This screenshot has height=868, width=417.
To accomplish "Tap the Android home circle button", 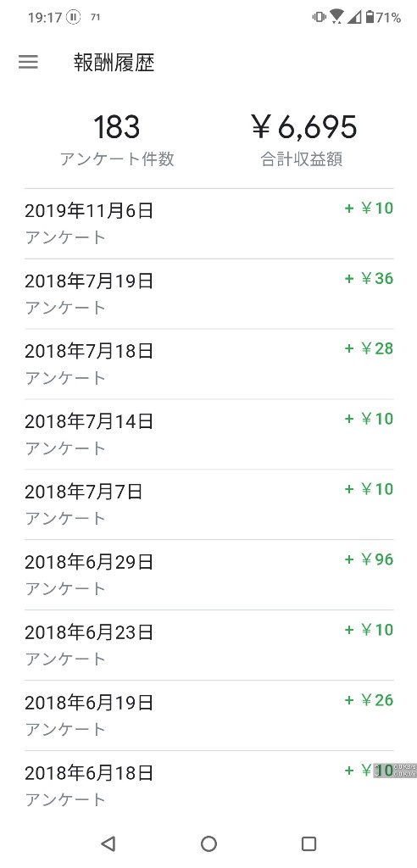I will point(208,843).
